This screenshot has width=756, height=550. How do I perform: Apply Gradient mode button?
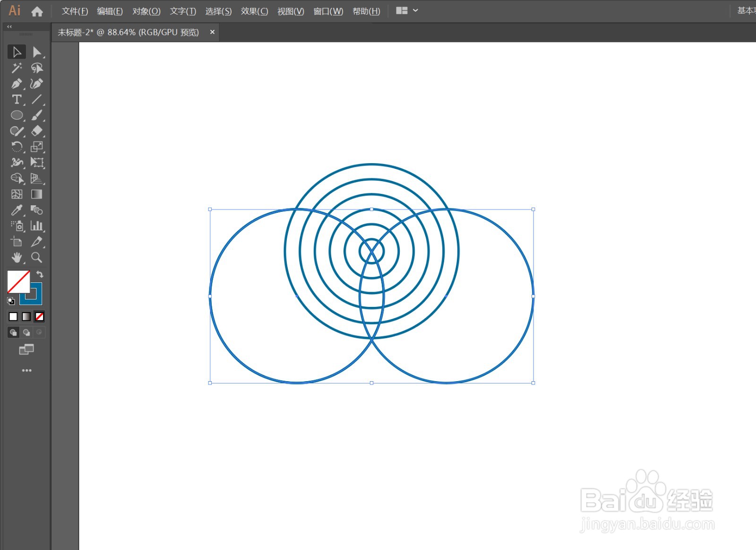tap(26, 316)
